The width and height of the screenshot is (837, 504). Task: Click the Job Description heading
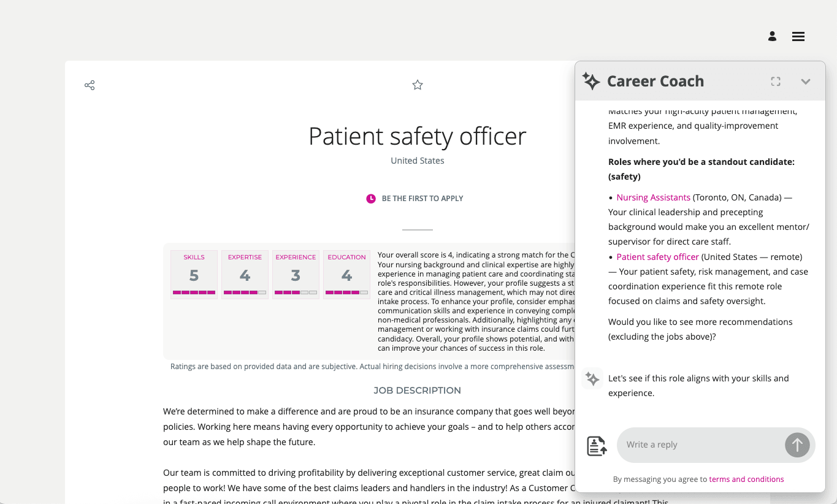click(417, 391)
